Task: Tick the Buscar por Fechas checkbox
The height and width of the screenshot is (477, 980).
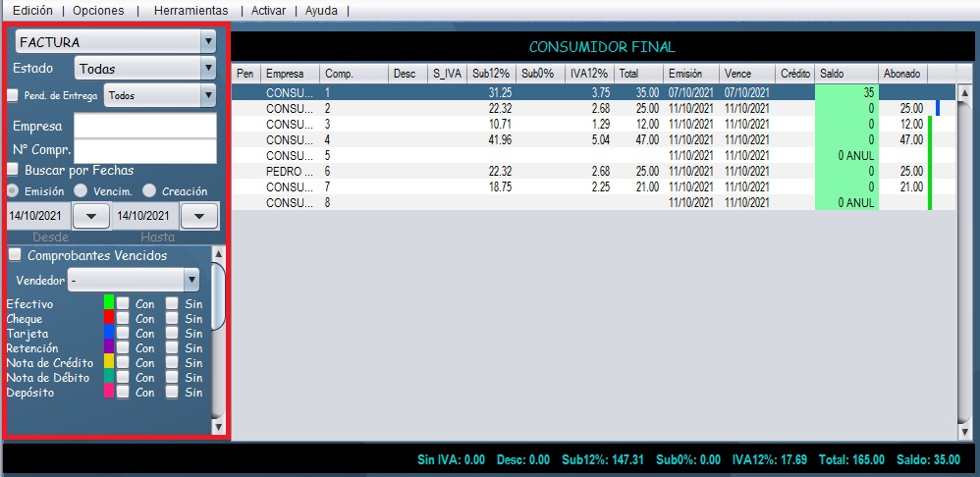Action: [x=13, y=170]
